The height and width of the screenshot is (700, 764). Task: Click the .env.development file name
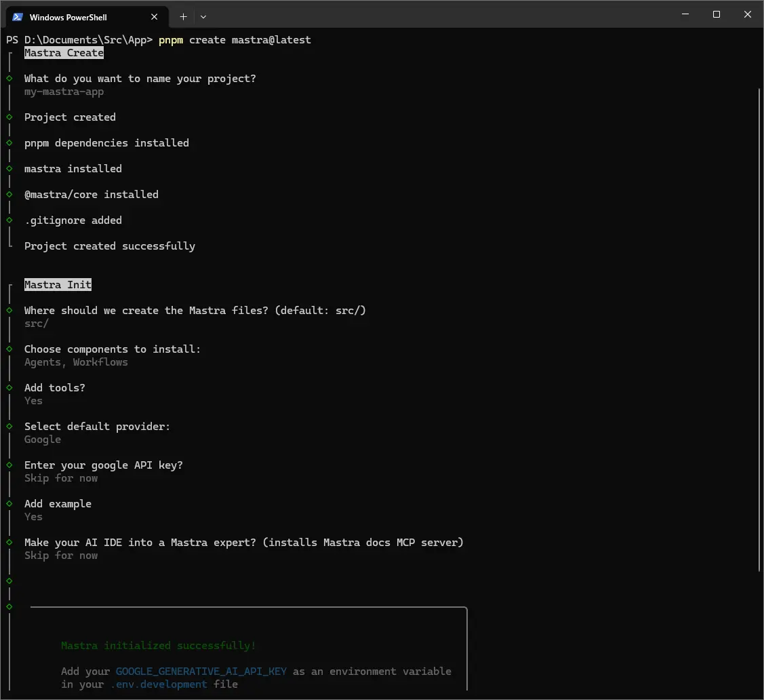pos(159,684)
